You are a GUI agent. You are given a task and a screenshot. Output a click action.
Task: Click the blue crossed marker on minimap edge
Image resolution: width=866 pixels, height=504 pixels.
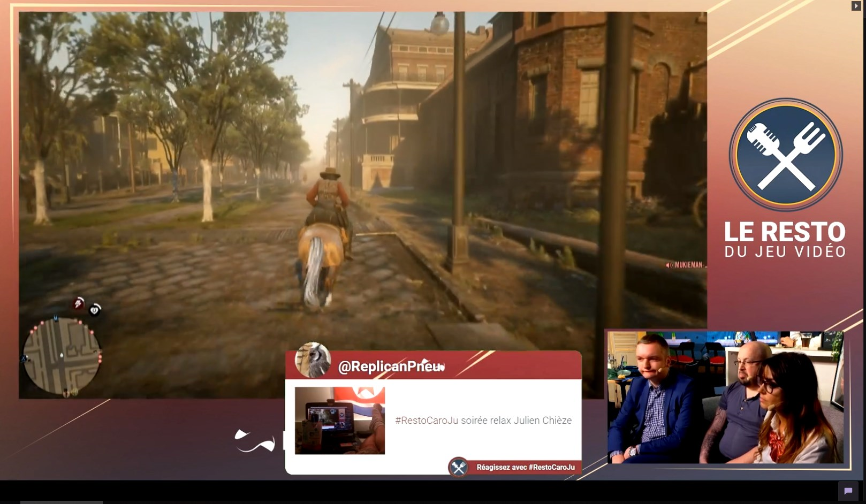pos(24,358)
